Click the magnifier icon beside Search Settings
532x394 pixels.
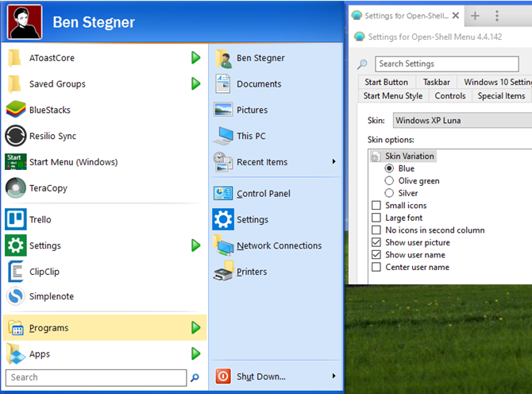click(x=362, y=64)
